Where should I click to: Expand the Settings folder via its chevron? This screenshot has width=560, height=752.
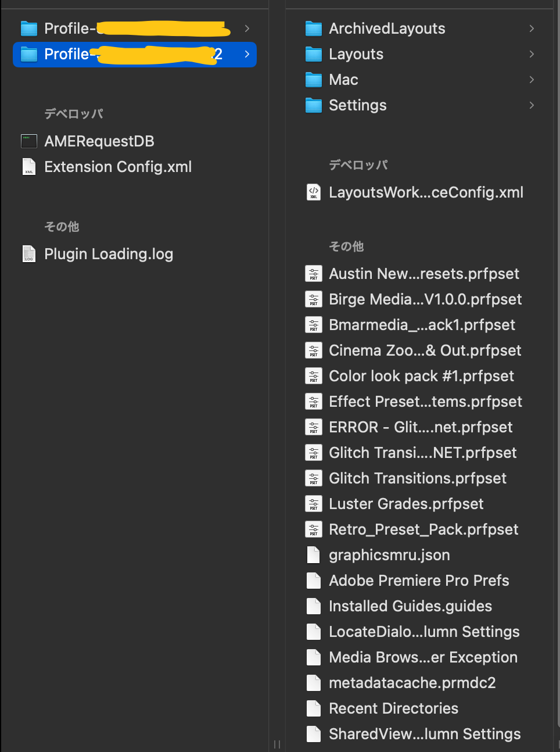click(x=532, y=105)
